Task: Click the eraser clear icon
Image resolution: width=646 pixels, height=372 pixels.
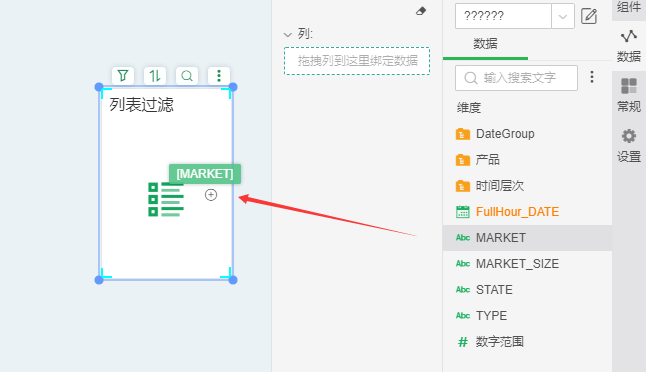Action: click(421, 11)
